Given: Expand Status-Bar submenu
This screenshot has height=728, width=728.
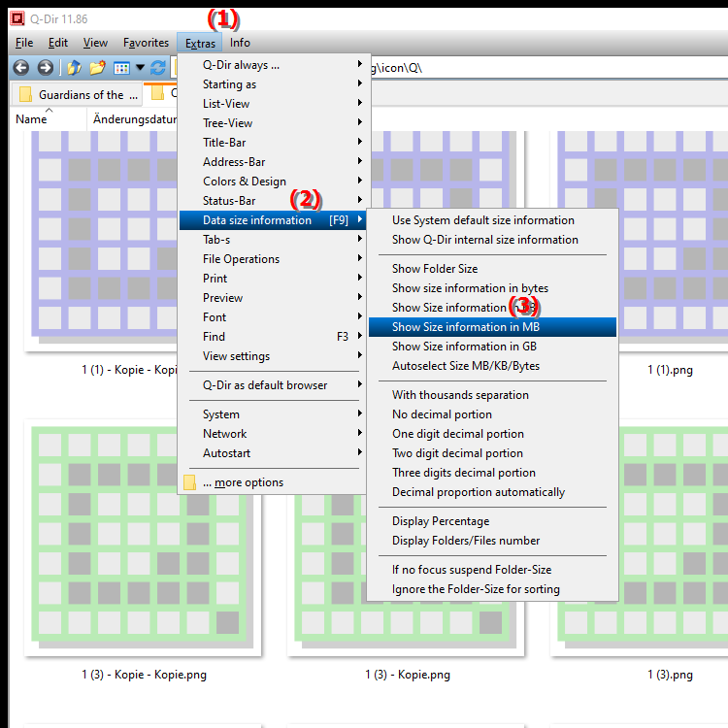Looking at the screenshot, I should (x=273, y=201).
